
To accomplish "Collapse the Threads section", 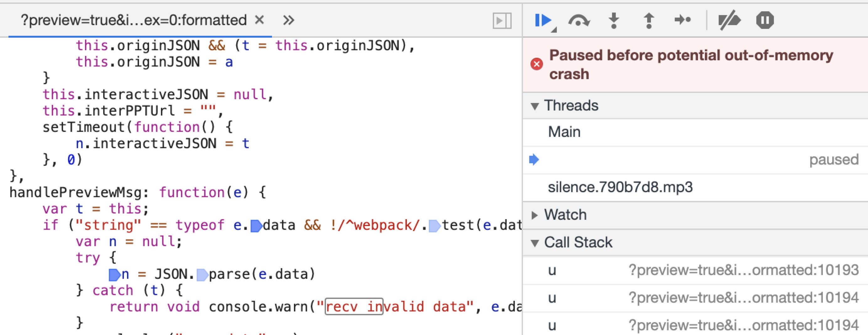I will point(535,106).
